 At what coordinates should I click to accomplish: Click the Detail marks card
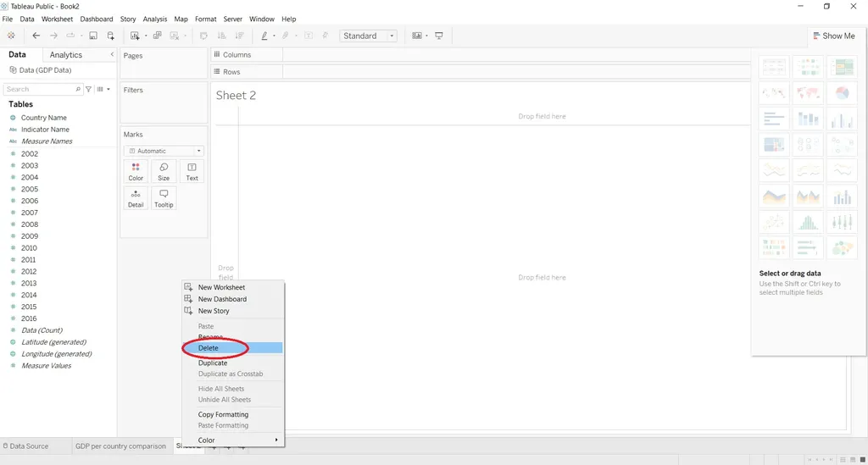136,198
